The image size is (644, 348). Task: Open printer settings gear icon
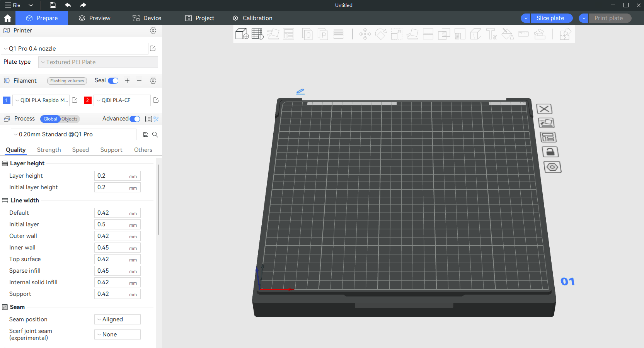click(153, 31)
